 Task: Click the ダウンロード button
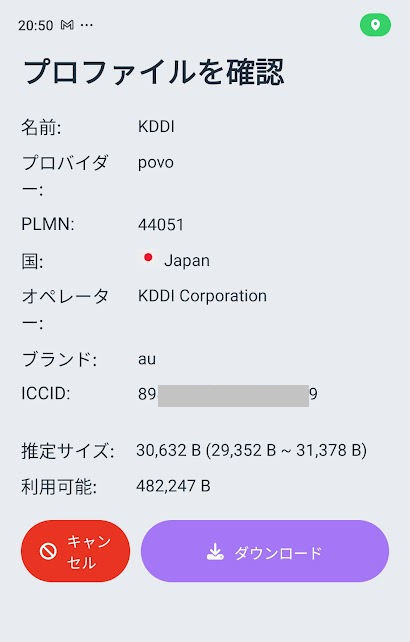click(x=265, y=551)
